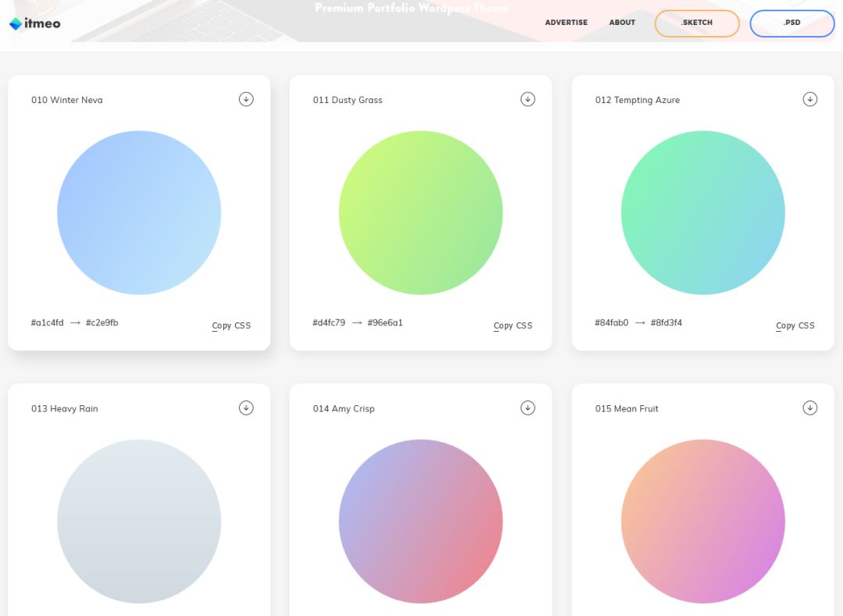Click the 010 Winter Neva title

click(66, 100)
